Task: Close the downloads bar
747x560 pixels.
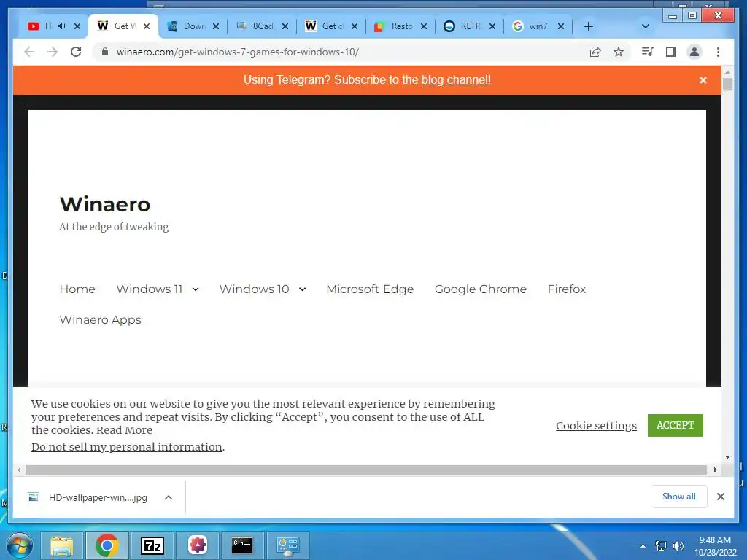Action: (x=721, y=497)
